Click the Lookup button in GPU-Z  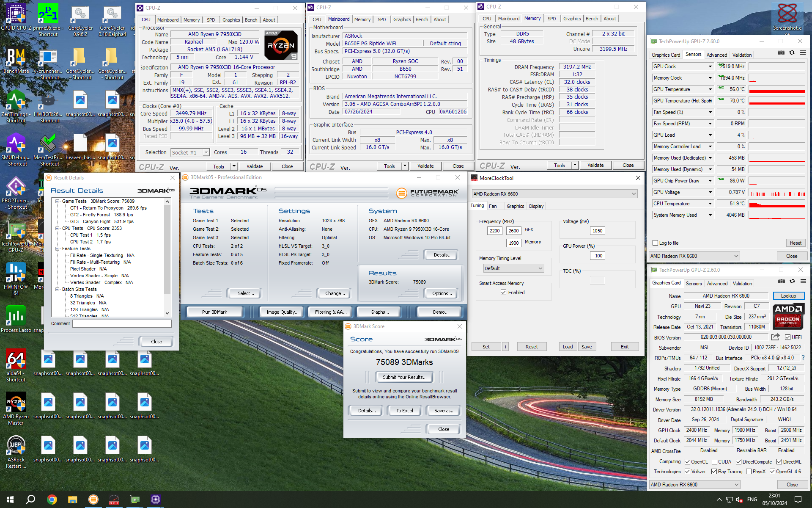[x=788, y=296]
